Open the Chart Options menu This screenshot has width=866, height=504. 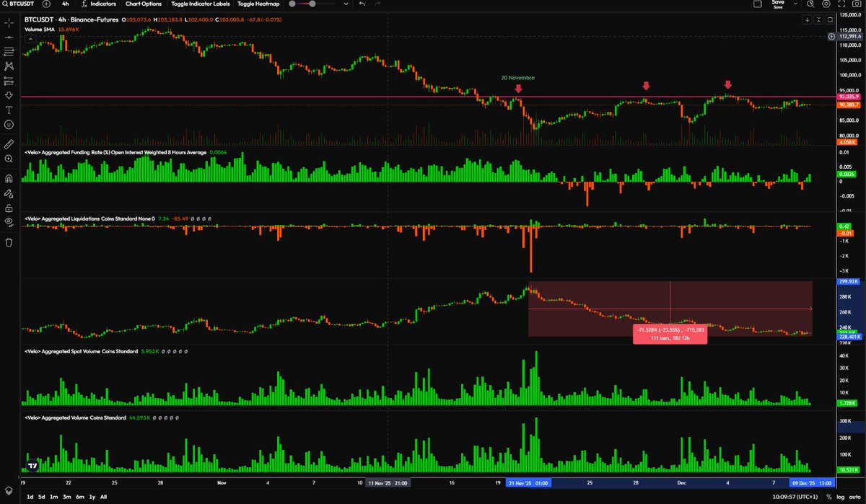pos(144,4)
